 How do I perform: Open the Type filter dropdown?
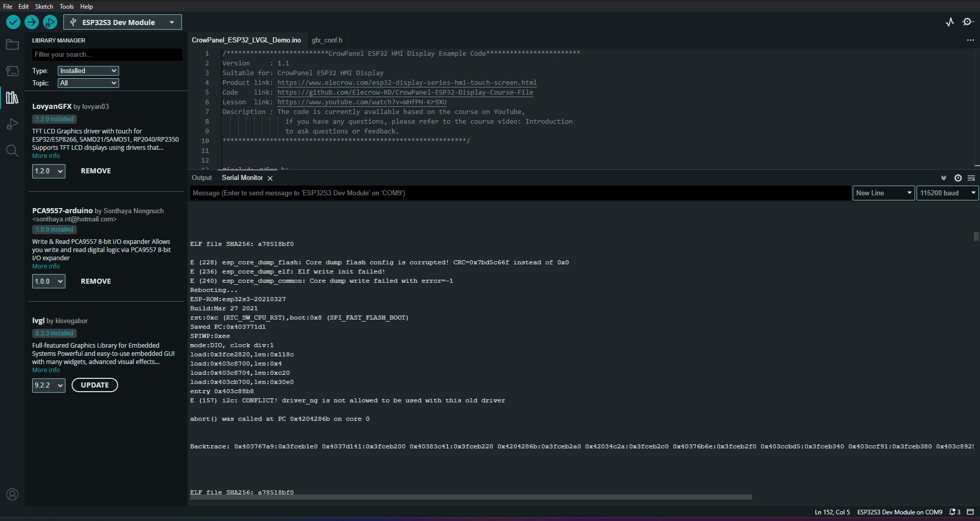(x=88, y=71)
